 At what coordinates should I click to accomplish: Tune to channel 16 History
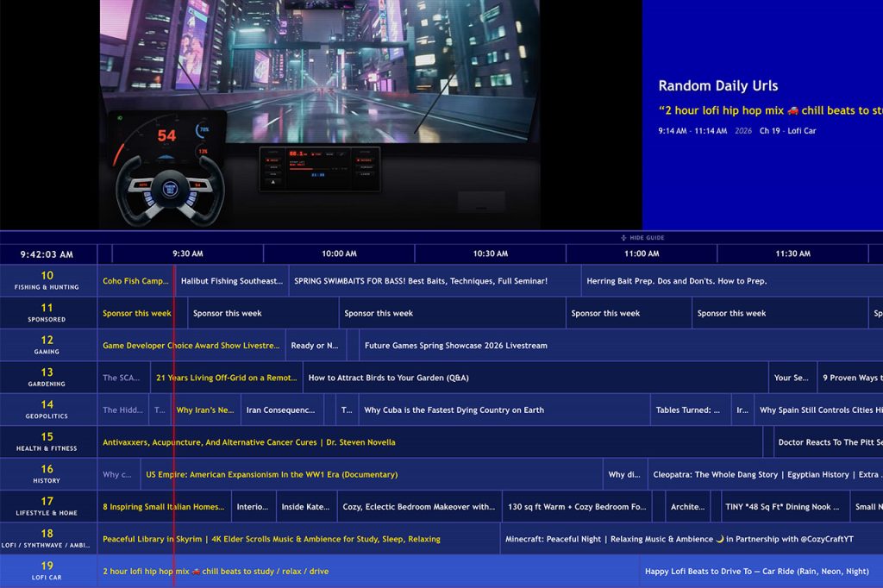[47, 474]
